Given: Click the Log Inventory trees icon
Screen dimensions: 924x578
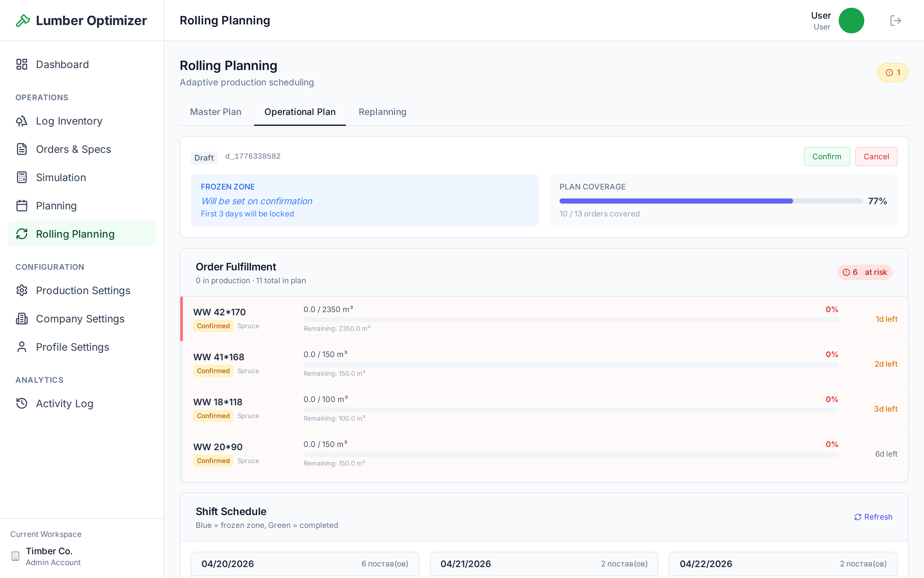Looking at the screenshot, I should [22, 121].
